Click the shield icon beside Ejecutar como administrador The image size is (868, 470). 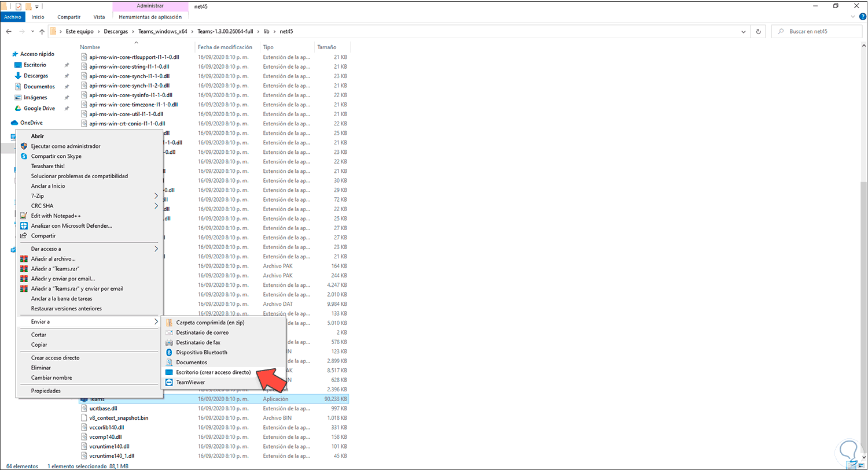(x=24, y=146)
